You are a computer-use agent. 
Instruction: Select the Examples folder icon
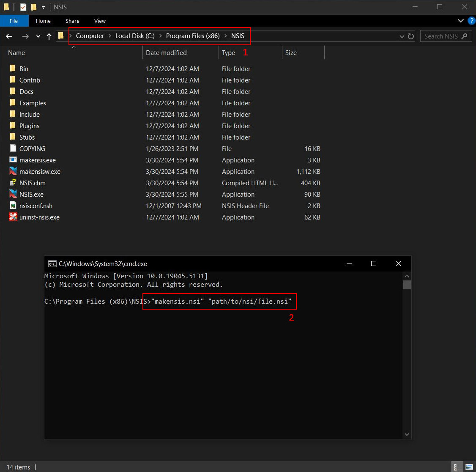click(x=12, y=103)
